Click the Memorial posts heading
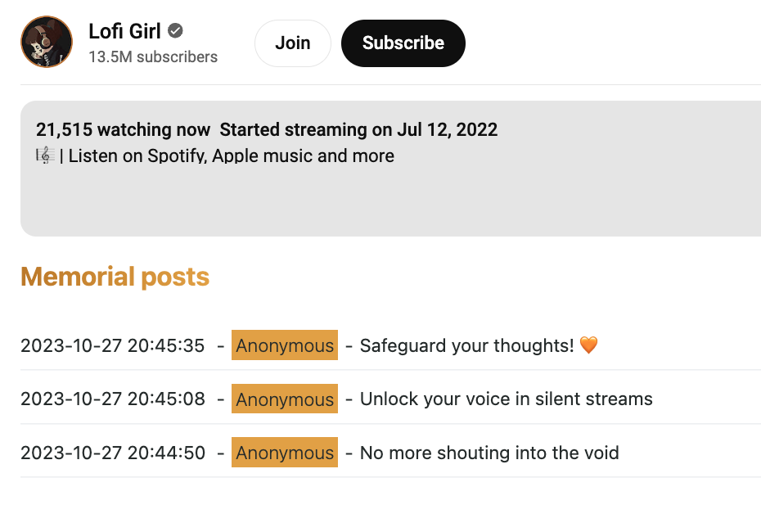Screen dimensions: 761x532 click(115, 277)
